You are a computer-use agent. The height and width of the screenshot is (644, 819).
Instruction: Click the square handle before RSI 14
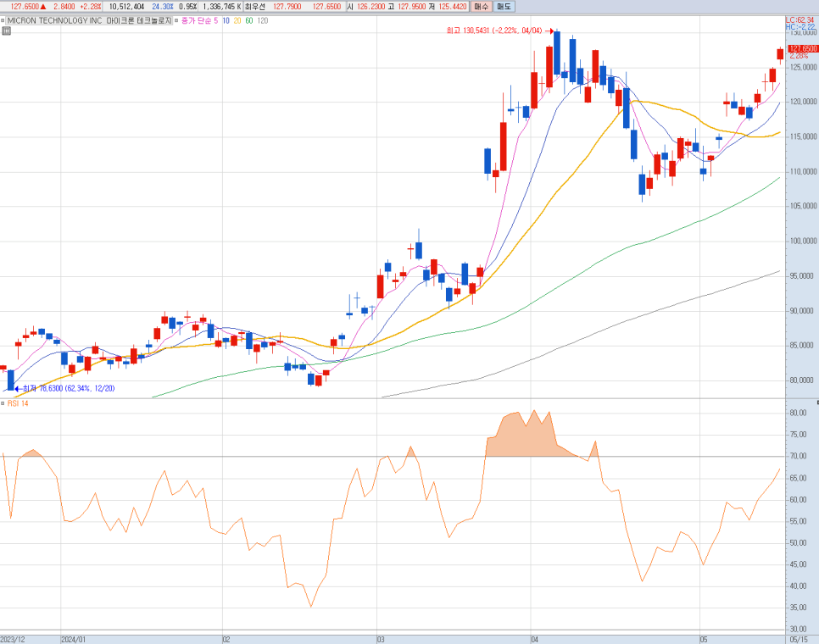click(x=3, y=403)
